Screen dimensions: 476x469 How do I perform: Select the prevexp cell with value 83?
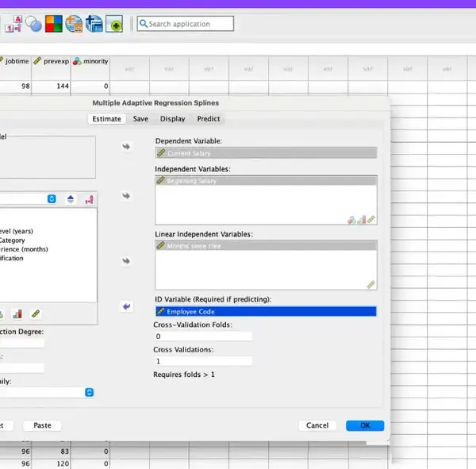click(51, 452)
